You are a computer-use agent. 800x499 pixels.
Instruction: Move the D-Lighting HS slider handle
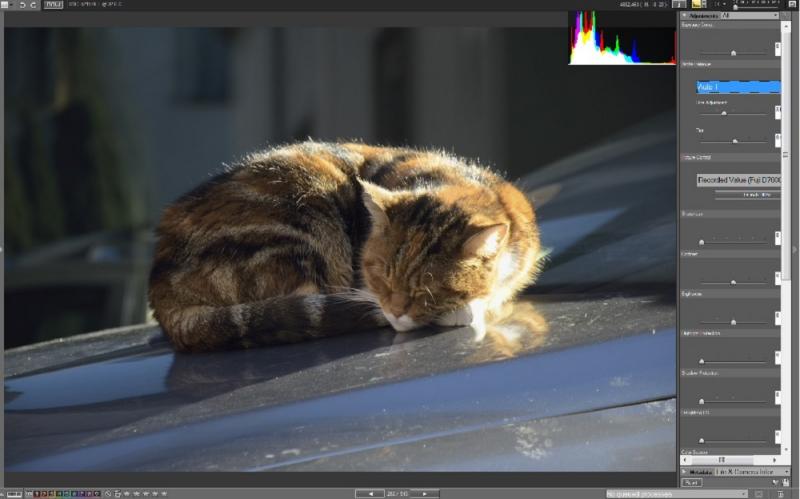[x=701, y=440]
